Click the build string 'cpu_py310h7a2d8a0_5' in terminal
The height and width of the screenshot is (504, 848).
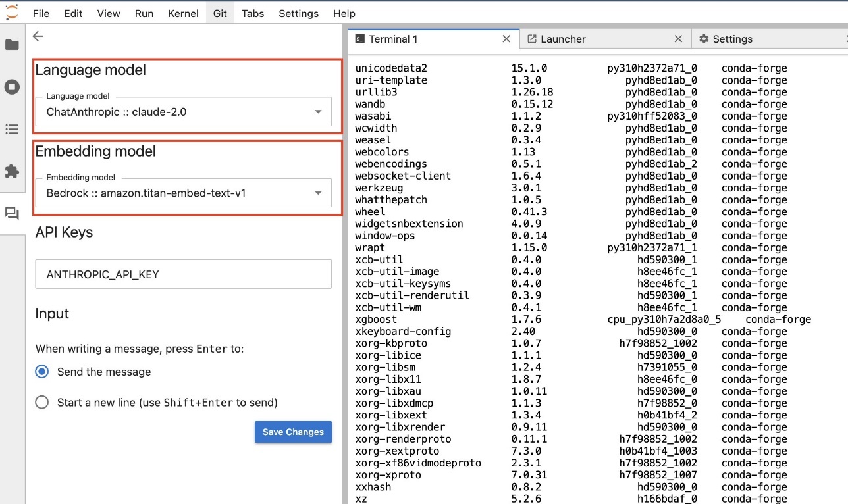[664, 319]
